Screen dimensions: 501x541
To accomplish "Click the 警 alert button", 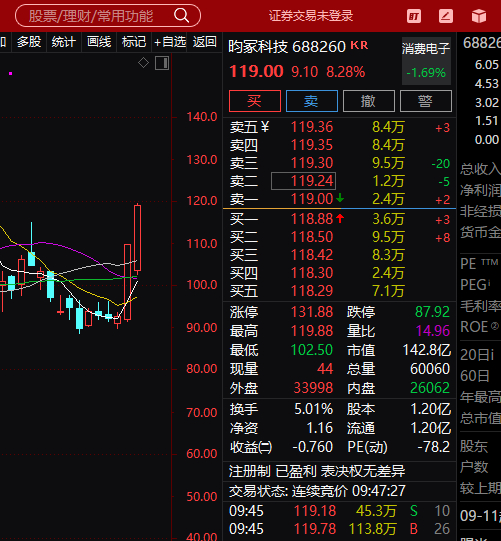I will pos(425,101).
